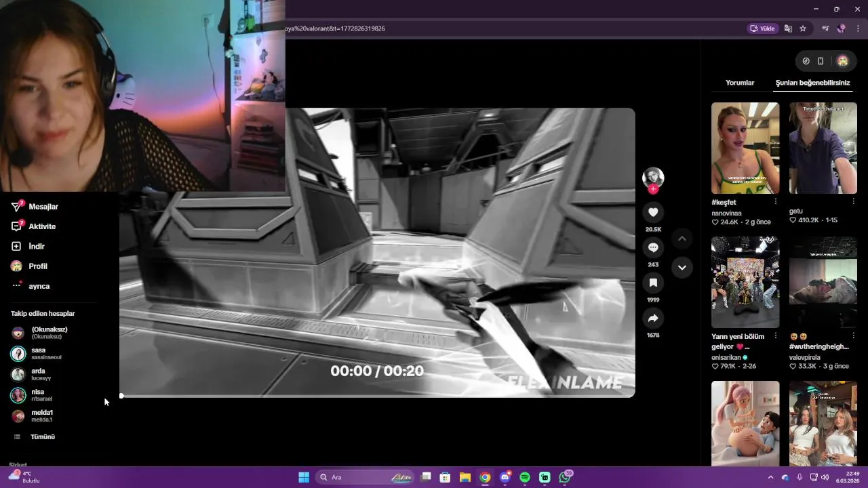The width and height of the screenshot is (868, 488).
Task: Open options for #wutheringheigh... video
Action: (853, 335)
